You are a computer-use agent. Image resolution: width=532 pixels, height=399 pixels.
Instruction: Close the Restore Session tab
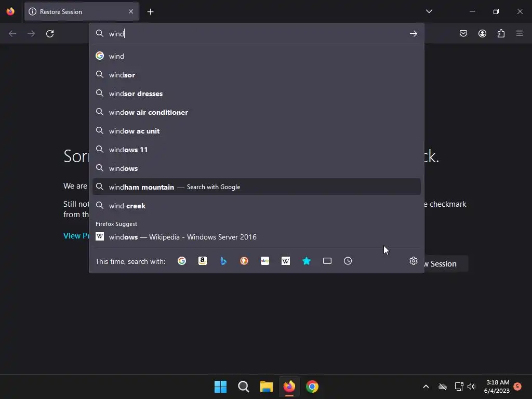(x=131, y=11)
